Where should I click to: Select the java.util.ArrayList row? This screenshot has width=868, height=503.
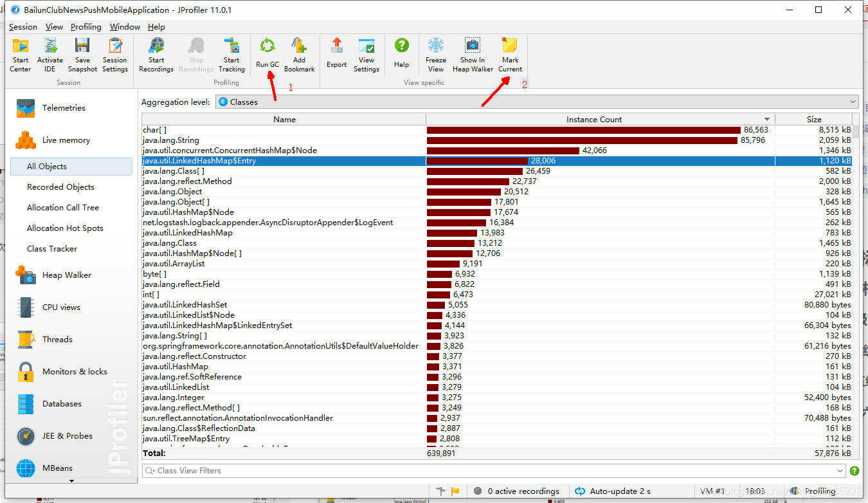point(497,264)
